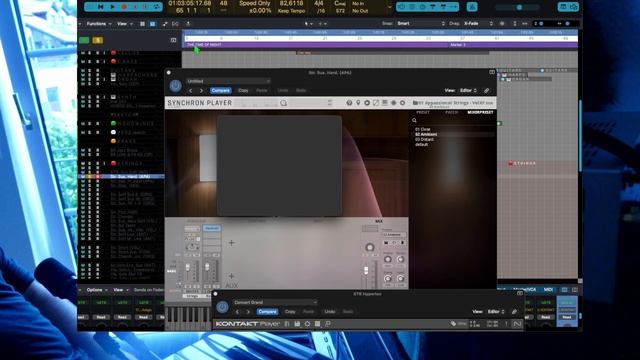Click the edit pencil-square icon in Synchron Player
Viewport: 640px width, 360px height.
click(x=376, y=103)
